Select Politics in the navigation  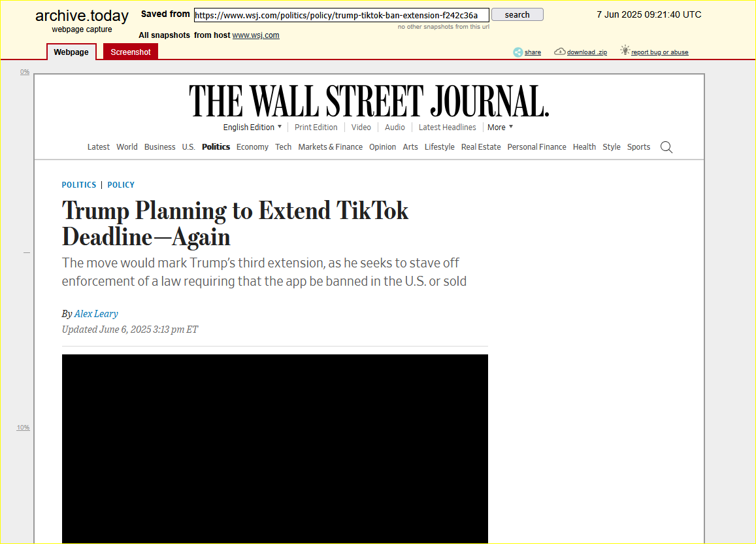point(216,147)
